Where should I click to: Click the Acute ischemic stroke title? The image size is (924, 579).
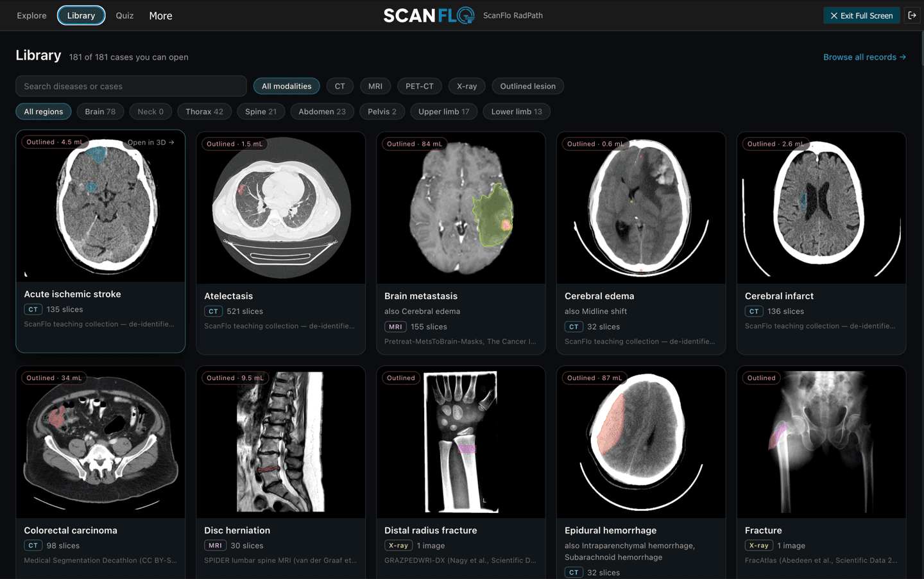point(73,294)
